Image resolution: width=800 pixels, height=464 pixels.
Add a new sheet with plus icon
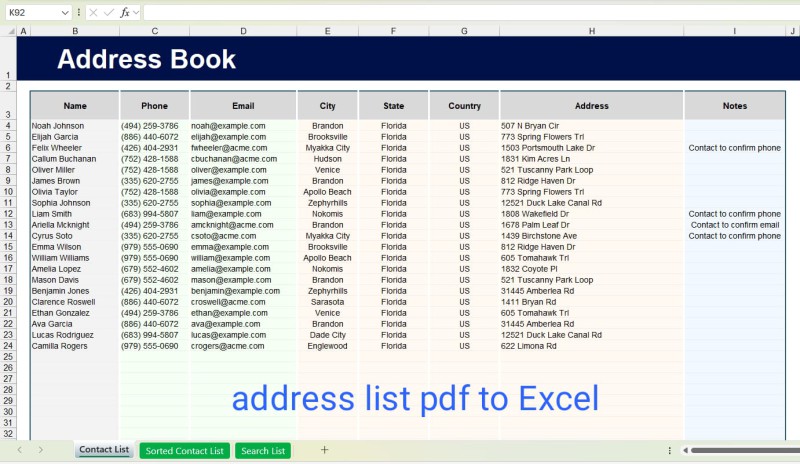point(324,450)
